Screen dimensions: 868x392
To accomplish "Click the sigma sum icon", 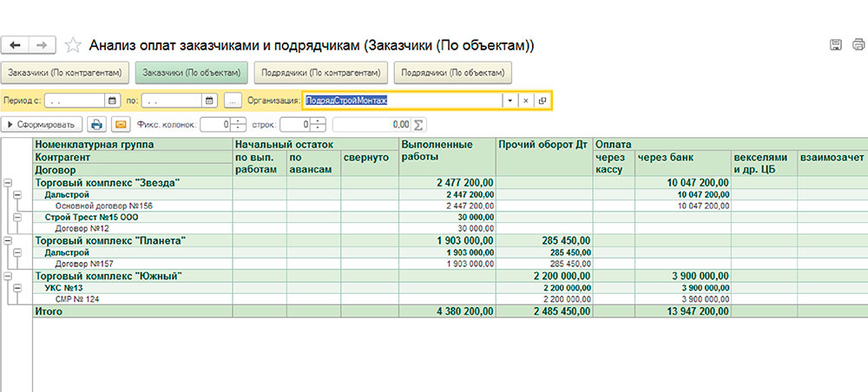I will coord(420,124).
